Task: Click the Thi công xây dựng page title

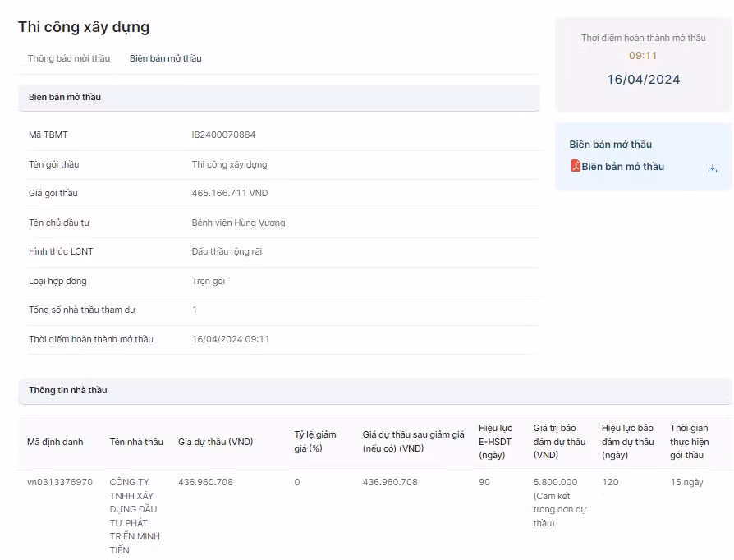Action: point(84,27)
